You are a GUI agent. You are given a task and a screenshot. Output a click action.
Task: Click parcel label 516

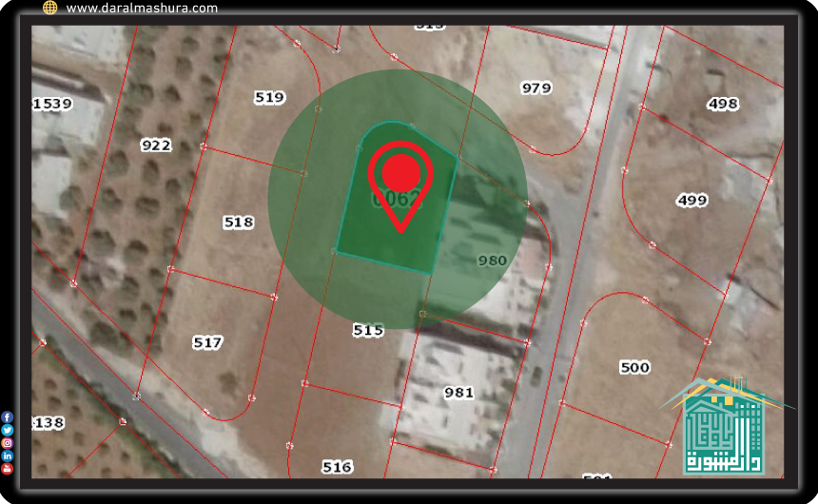(337, 467)
